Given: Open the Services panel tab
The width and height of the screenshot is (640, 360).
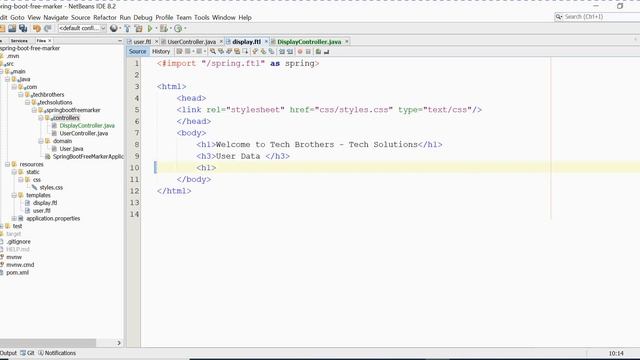Looking at the screenshot, I should 19,41.
